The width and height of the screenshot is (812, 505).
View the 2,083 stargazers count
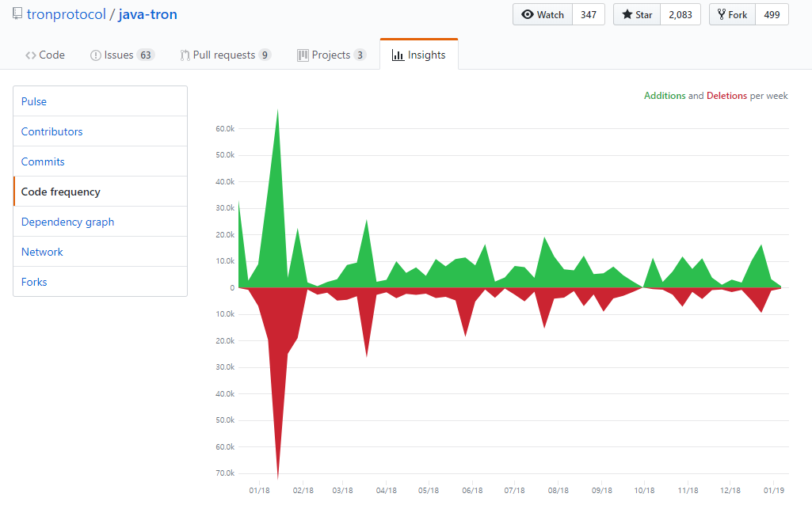pyautogui.click(x=680, y=14)
